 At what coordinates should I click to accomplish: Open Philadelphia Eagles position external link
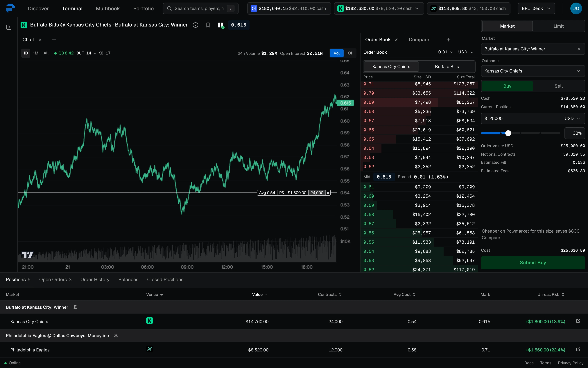(578, 349)
